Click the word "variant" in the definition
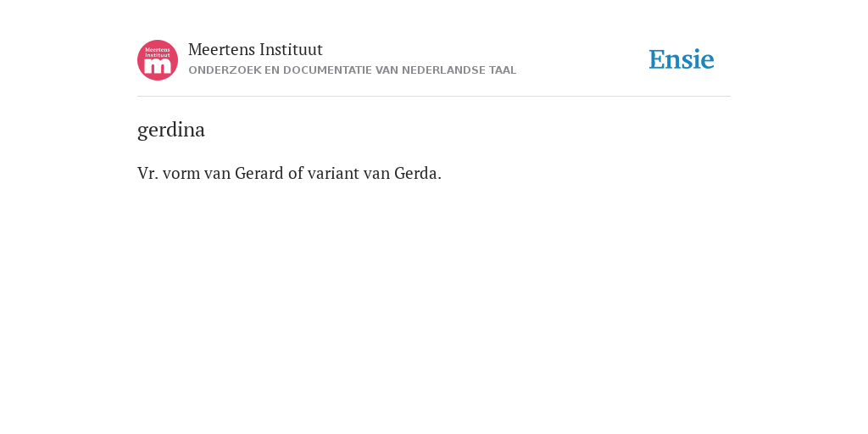868x434 pixels. [333, 173]
